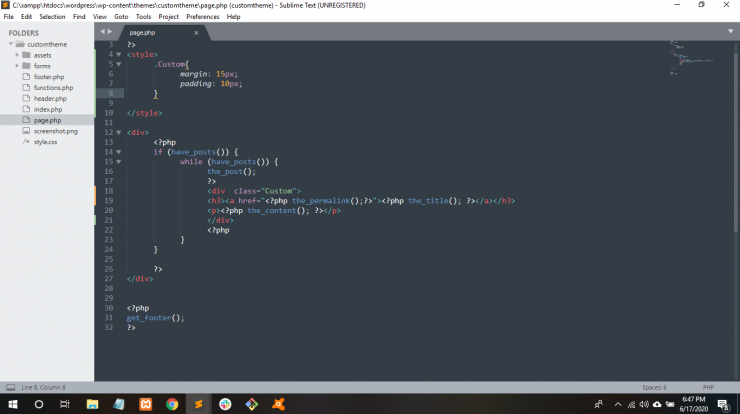Viewport: 740px width, 414px height.
Task: Open File Explorer from the taskbar
Action: coord(92,404)
